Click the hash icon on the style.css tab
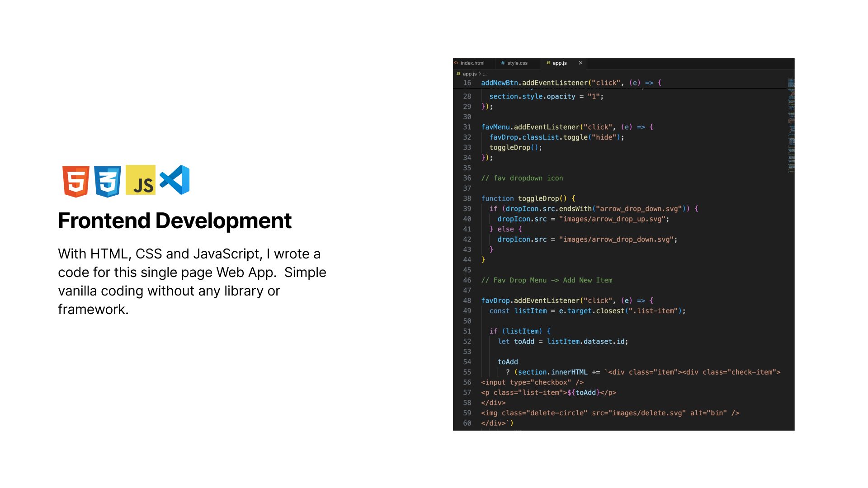This screenshot has height=488, width=868. [503, 63]
